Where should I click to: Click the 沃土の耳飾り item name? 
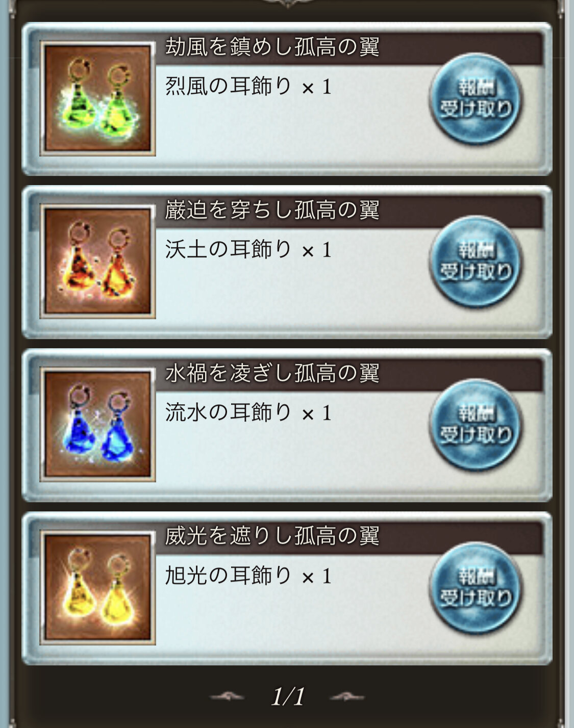pos(228,249)
